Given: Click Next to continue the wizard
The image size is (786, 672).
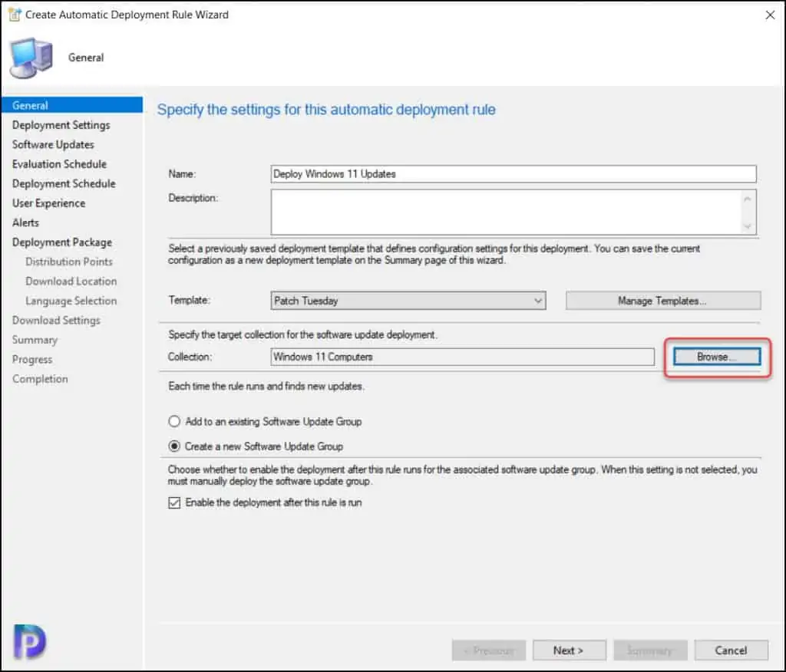Looking at the screenshot, I should (x=569, y=650).
